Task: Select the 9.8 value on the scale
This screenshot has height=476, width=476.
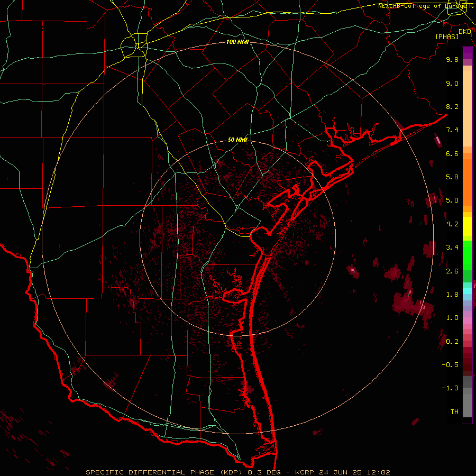Action: (452, 59)
